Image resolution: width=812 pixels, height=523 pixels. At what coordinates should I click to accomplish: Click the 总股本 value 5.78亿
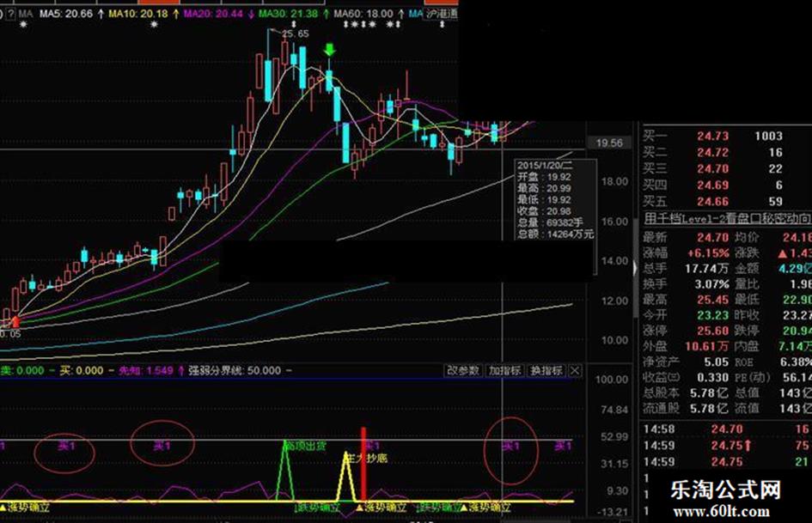[709, 393]
